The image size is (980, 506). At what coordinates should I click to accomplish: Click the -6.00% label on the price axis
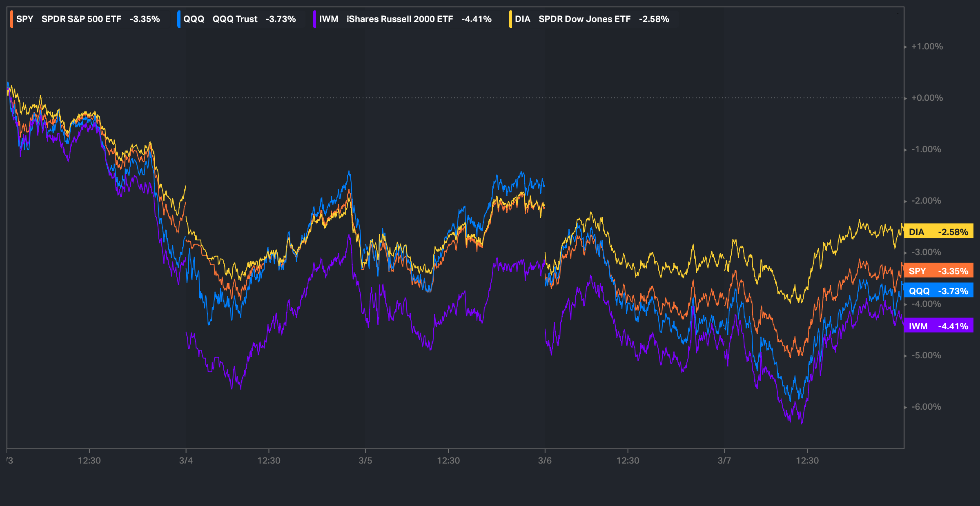pyautogui.click(x=926, y=407)
